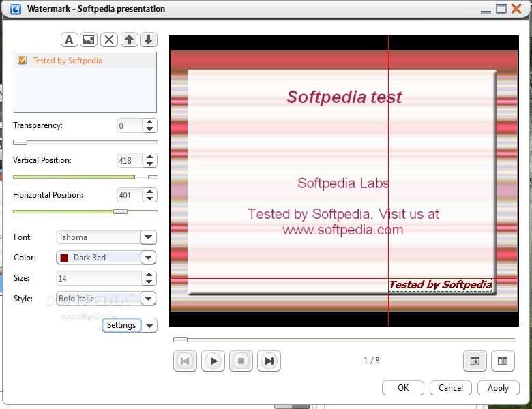Screen dimensions: 532x409
Task: Decrease the Vertical Position value
Action: [149, 164]
